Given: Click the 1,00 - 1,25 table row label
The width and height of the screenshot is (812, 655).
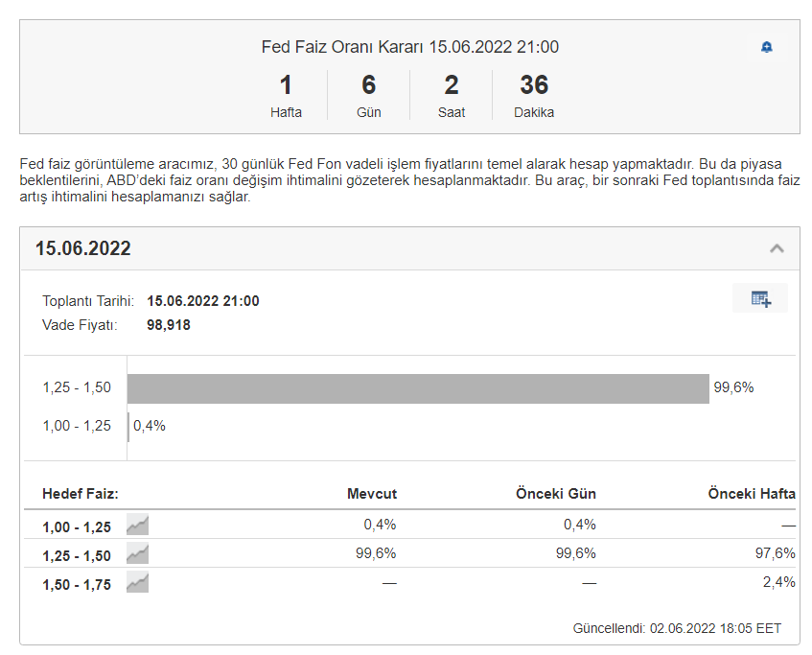Looking at the screenshot, I should [x=77, y=527].
